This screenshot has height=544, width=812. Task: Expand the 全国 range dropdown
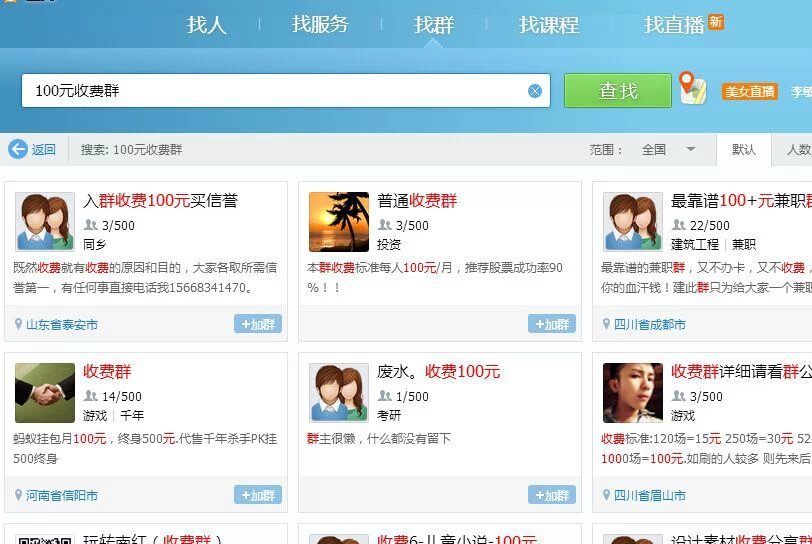pyautogui.click(x=690, y=149)
